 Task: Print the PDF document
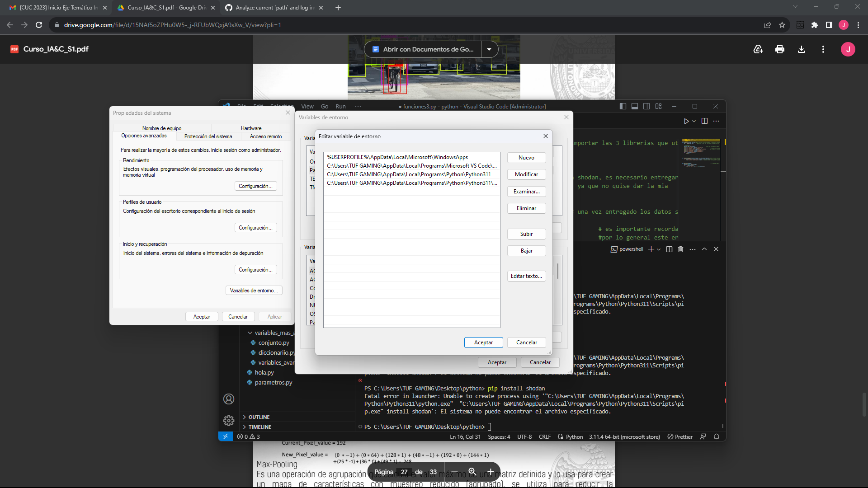tap(780, 49)
